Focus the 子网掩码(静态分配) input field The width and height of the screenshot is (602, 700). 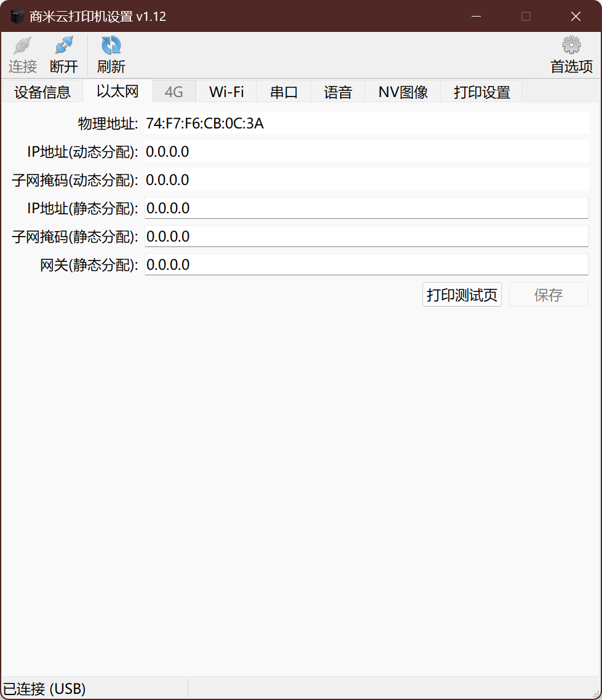366,237
